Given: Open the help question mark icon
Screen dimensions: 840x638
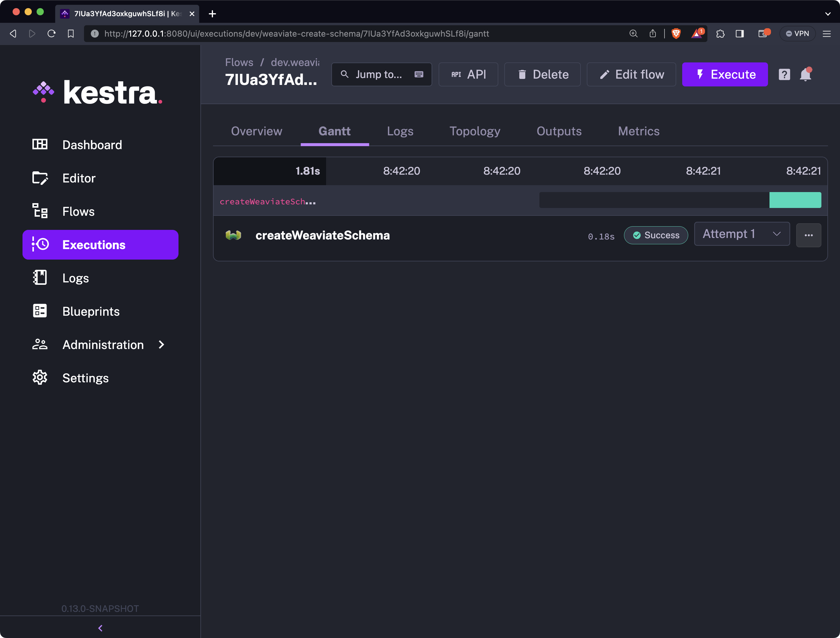Looking at the screenshot, I should pyautogui.click(x=784, y=74).
